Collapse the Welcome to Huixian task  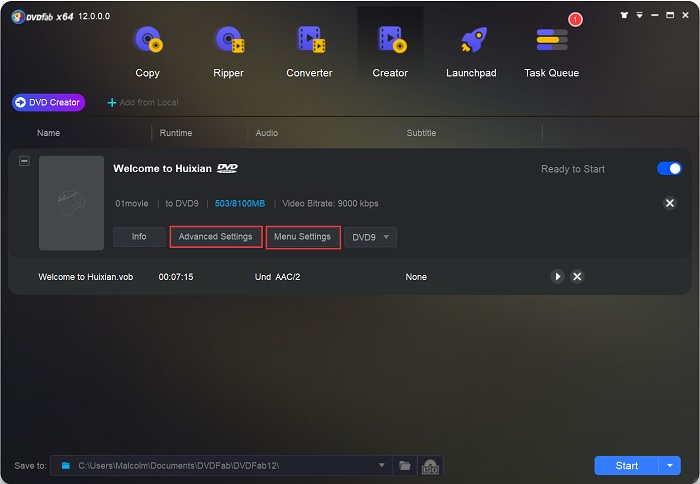[x=25, y=161]
